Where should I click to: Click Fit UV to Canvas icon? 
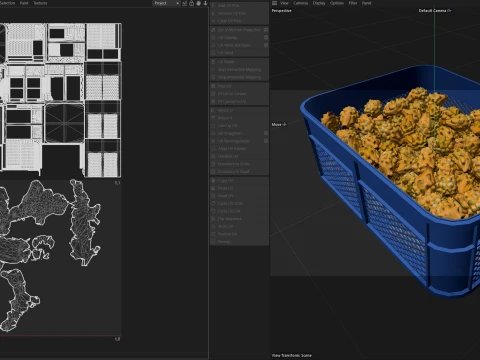click(213, 94)
